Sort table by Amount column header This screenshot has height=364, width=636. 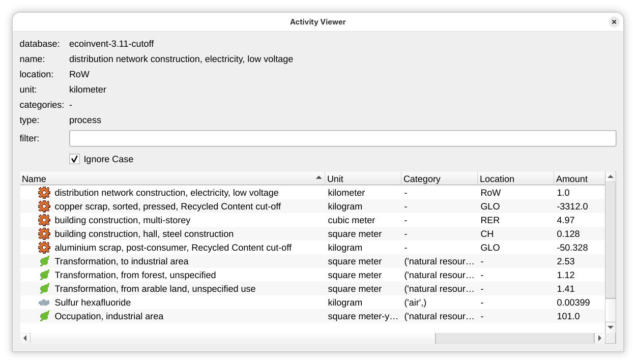pos(579,178)
